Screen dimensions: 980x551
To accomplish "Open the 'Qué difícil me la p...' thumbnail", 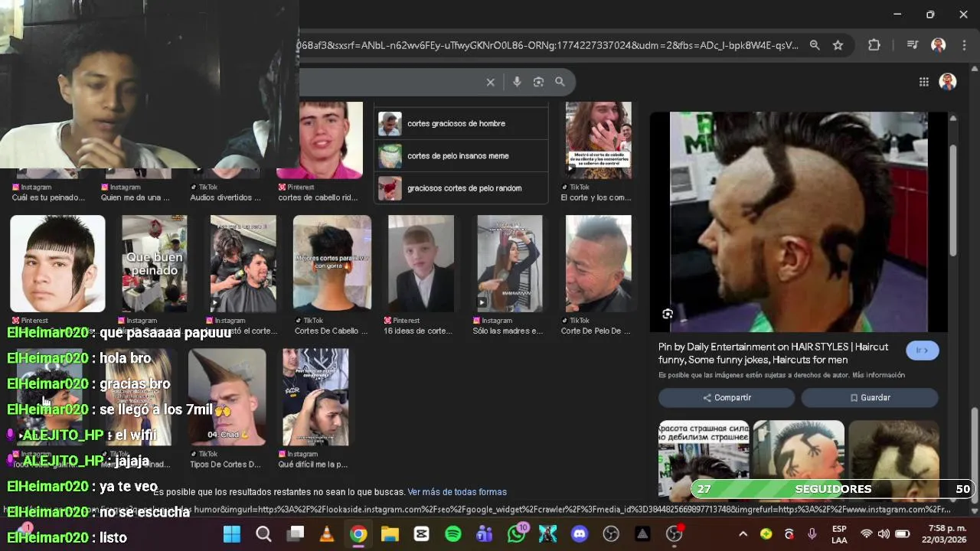I will [315, 397].
